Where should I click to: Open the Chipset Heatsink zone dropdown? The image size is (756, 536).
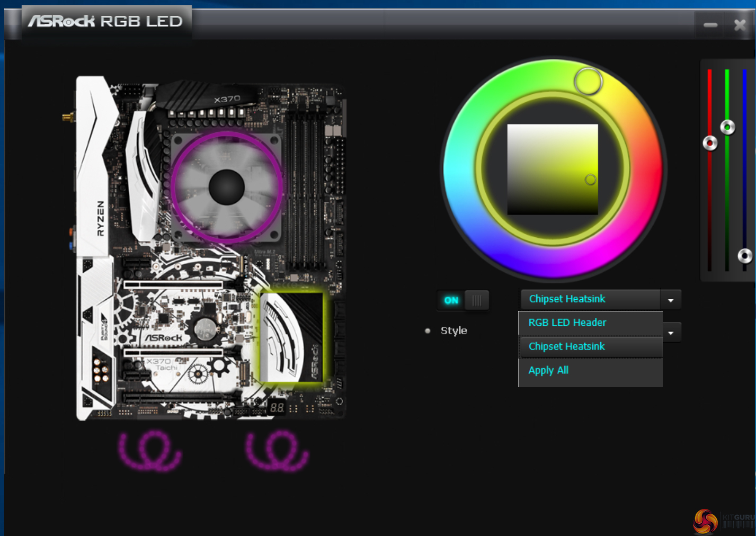pos(601,299)
